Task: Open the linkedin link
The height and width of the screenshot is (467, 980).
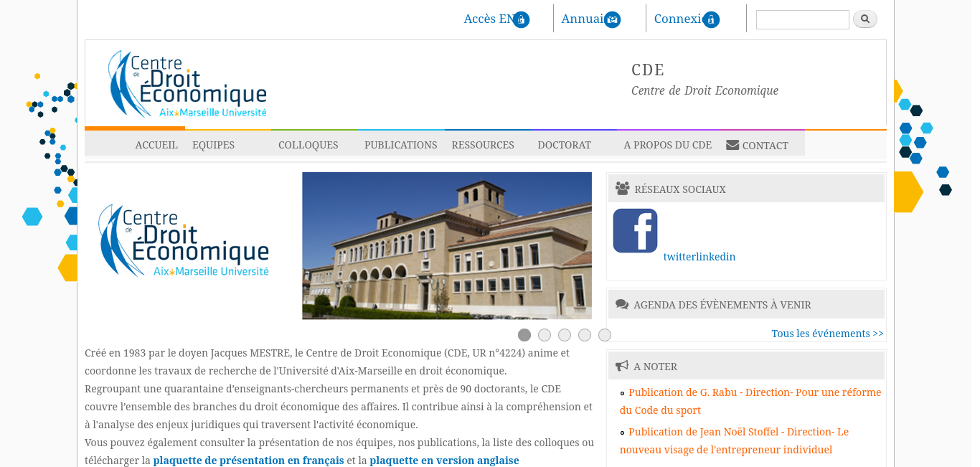Action: point(715,257)
